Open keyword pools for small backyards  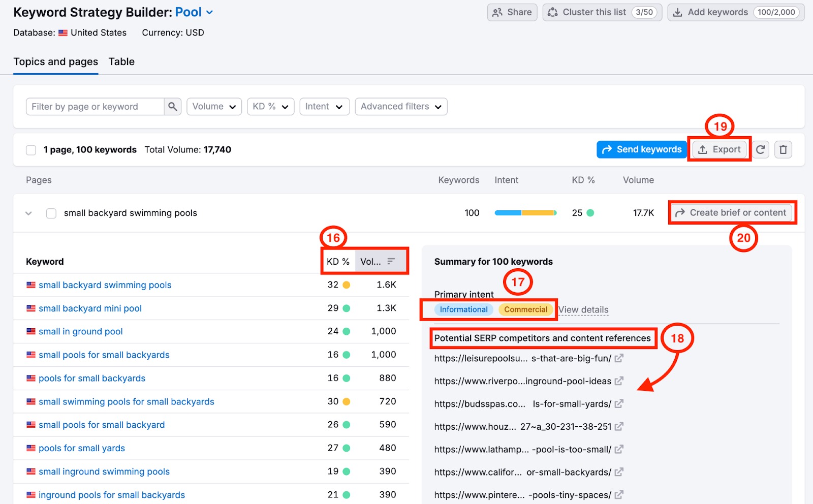92,379
